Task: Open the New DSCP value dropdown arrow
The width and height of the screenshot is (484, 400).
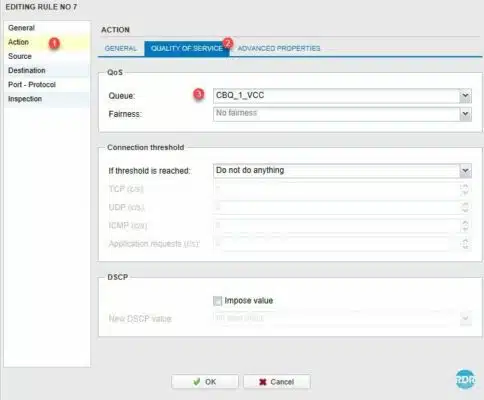Action: (x=465, y=319)
